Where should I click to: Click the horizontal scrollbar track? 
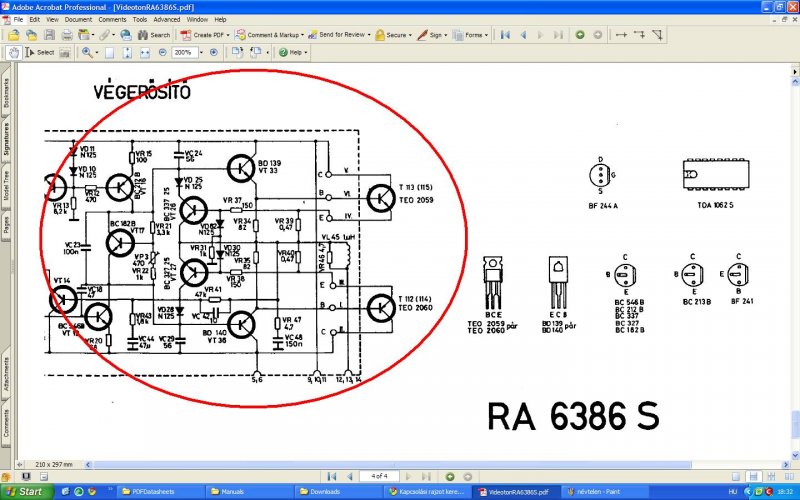pyautogui.click(x=437, y=465)
